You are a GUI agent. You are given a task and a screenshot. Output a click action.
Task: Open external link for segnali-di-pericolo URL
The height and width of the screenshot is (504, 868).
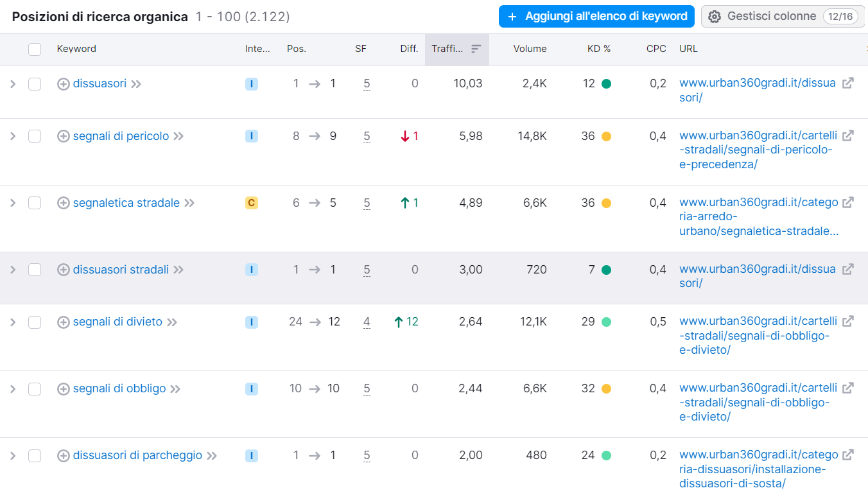[847, 136]
